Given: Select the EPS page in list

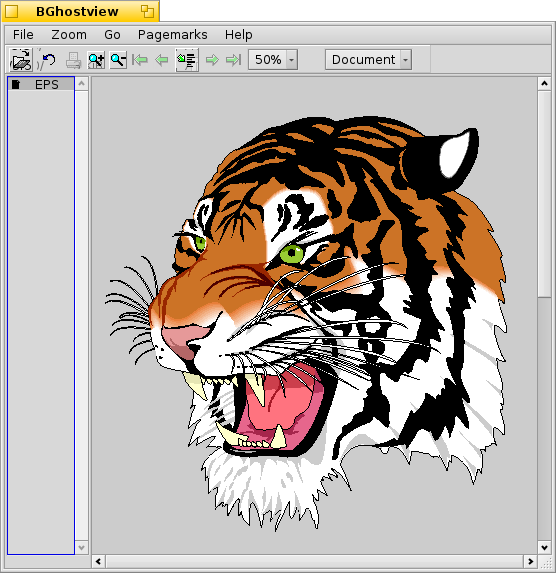Looking at the screenshot, I should click(x=41, y=84).
